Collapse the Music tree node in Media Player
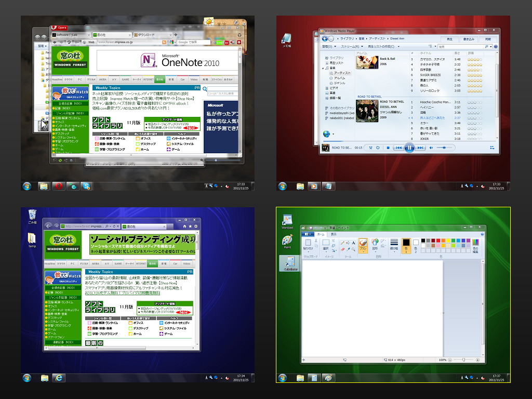 pyautogui.click(x=323, y=68)
